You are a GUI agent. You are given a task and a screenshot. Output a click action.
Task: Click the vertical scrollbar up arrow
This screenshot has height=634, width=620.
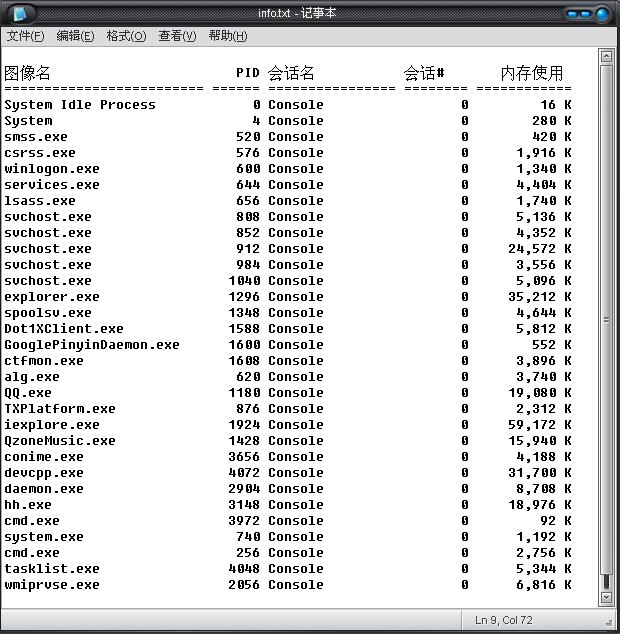pyautogui.click(x=606, y=56)
